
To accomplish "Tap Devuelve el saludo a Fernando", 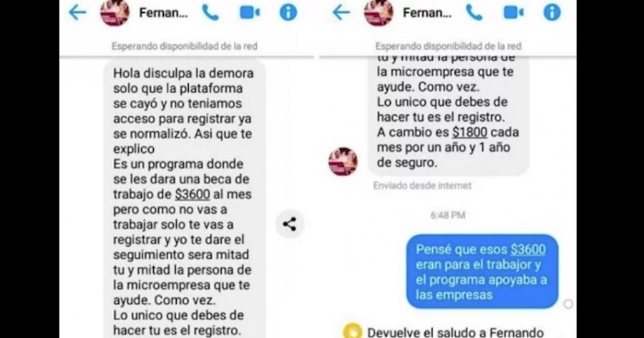I will coord(456,332).
